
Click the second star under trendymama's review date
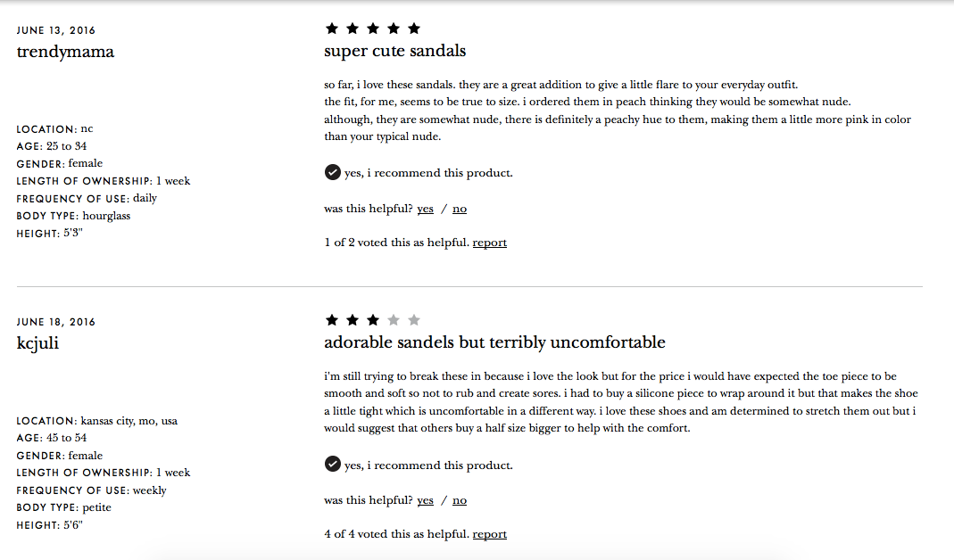pos(352,28)
